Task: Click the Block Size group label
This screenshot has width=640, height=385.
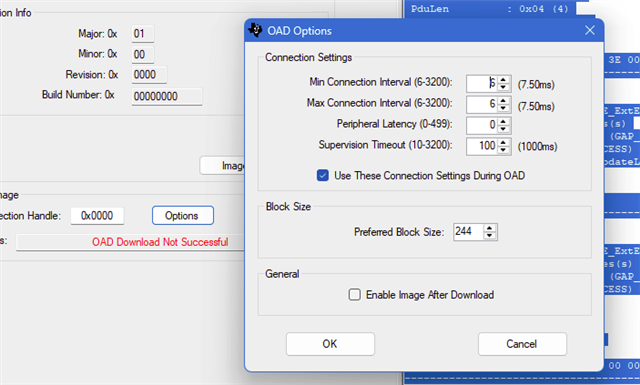Action: coord(288,207)
